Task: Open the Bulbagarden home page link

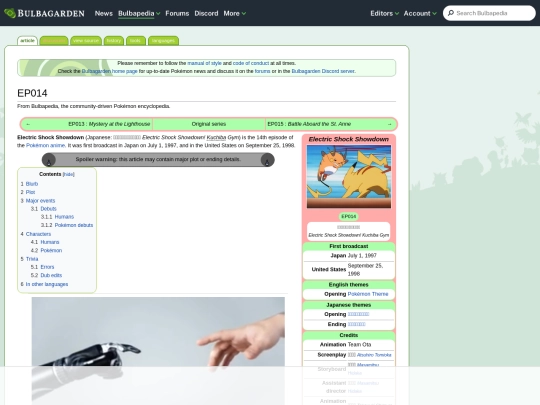Action: pyautogui.click(x=109, y=71)
